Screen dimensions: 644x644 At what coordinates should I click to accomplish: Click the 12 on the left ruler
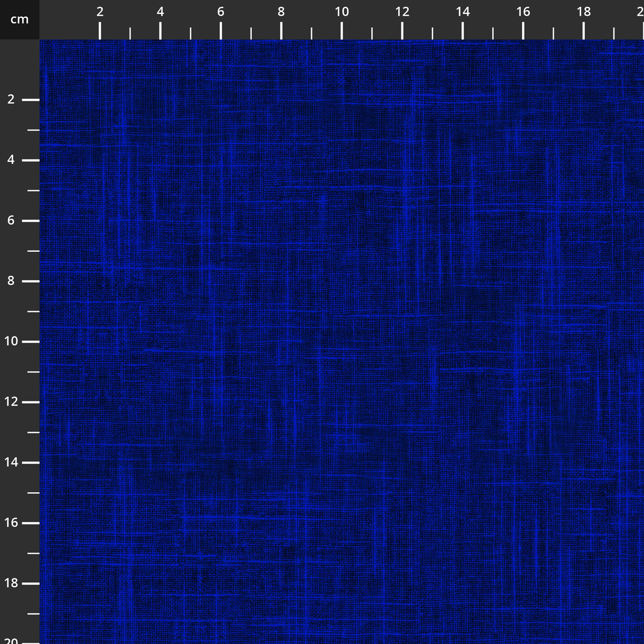click(11, 402)
